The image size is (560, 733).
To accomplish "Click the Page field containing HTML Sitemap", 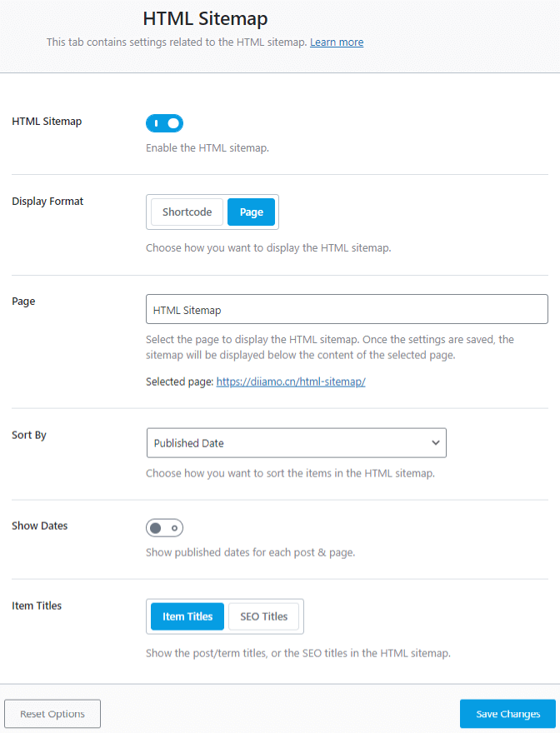I will (347, 309).
